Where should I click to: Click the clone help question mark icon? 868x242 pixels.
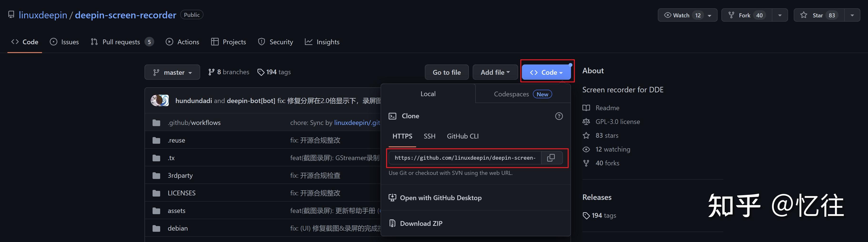coord(559,116)
